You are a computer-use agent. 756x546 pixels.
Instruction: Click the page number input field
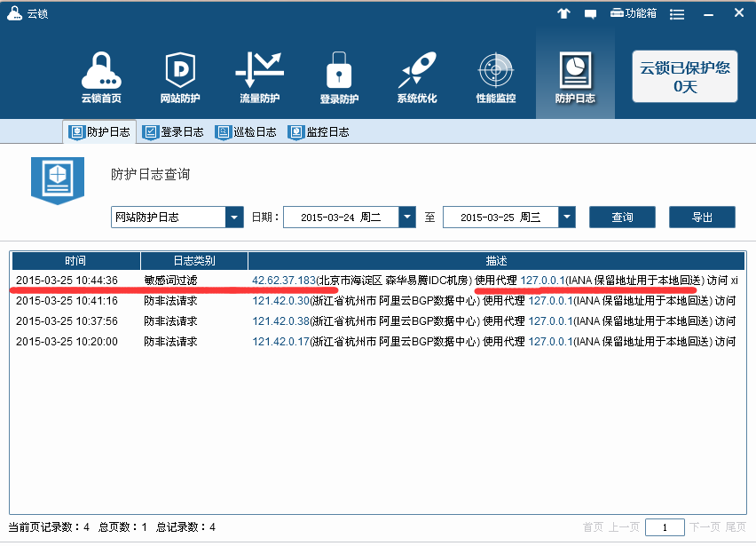point(664,527)
